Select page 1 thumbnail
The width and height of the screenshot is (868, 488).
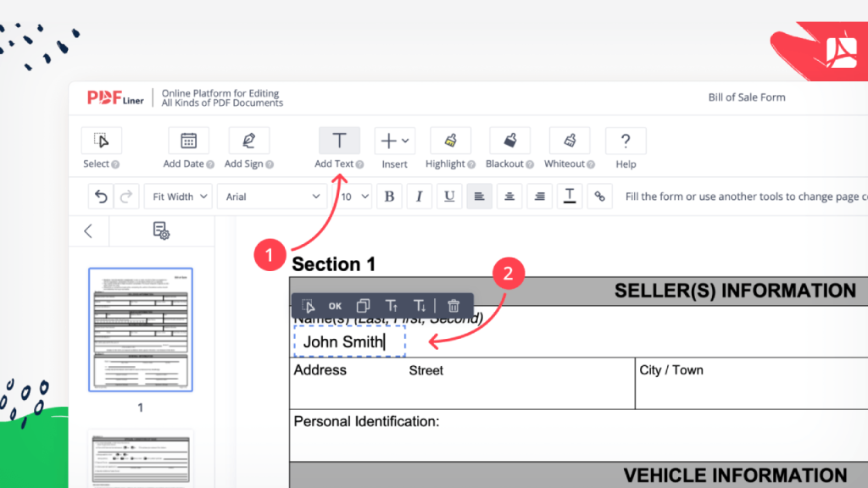[141, 330]
